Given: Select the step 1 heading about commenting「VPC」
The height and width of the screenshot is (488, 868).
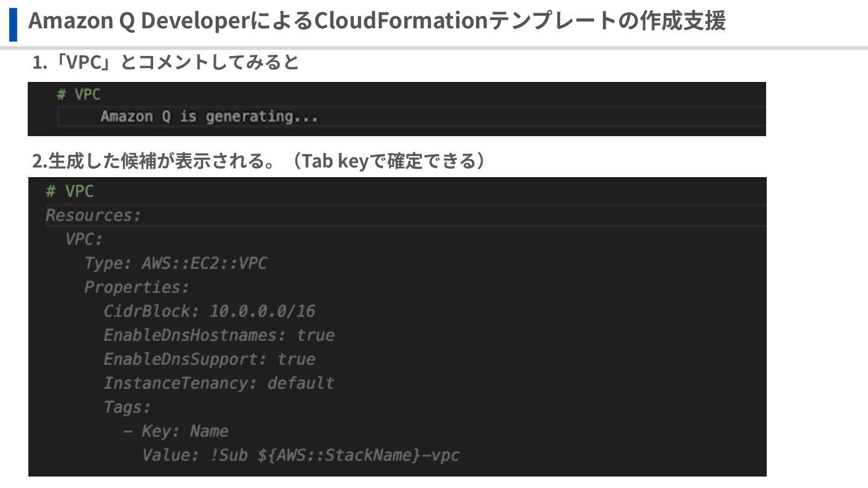Looking at the screenshot, I should pos(166,62).
